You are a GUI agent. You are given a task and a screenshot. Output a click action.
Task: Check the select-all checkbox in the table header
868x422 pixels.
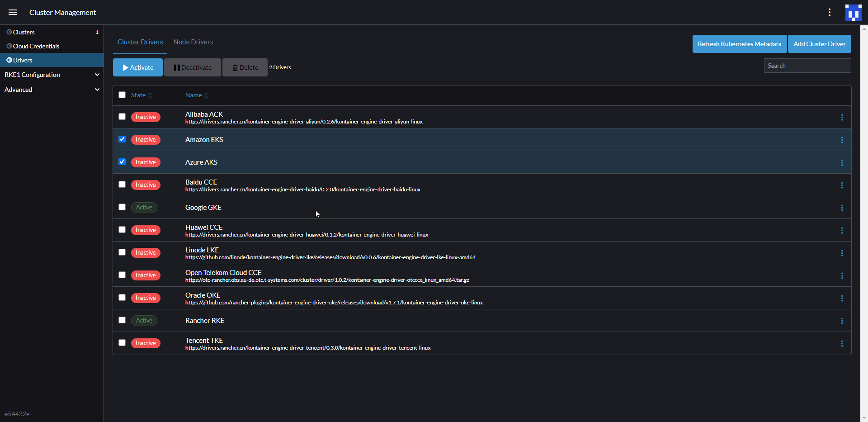(122, 95)
